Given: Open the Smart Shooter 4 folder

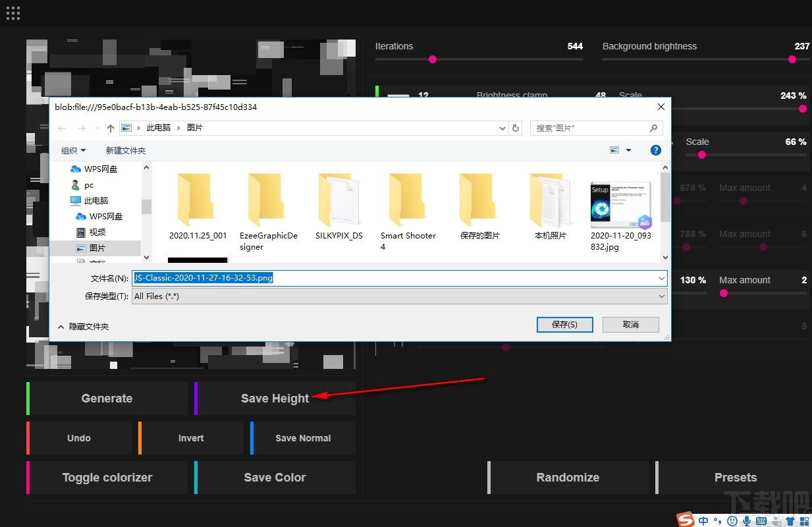Looking at the screenshot, I should pyautogui.click(x=409, y=212).
